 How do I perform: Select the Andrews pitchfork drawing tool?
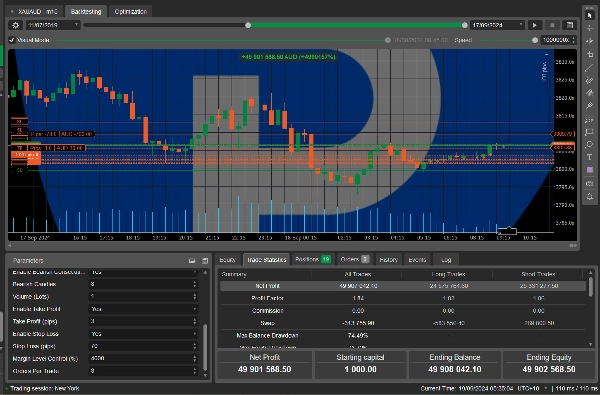(590, 93)
